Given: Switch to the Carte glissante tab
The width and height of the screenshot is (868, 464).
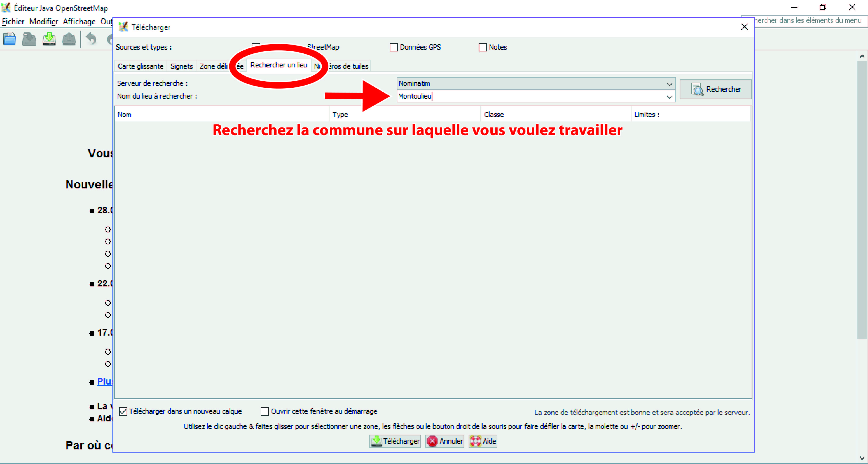Looking at the screenshot, I should (x=141, y=66).
